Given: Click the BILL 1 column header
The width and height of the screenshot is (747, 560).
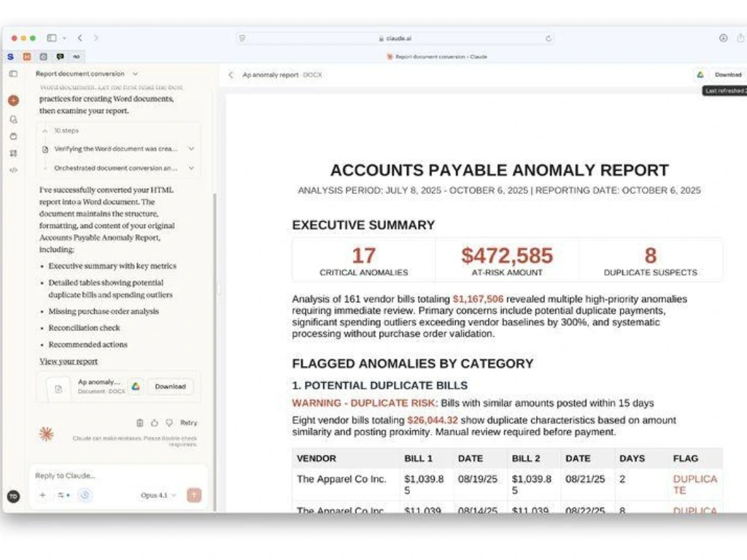Looking at the screenshot, I should point(418,459).
